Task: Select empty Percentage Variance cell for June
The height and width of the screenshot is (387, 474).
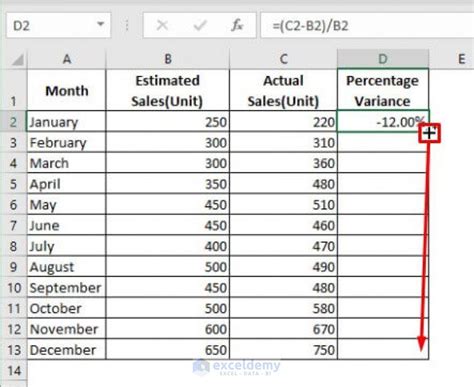Action: tap(383, 225)
